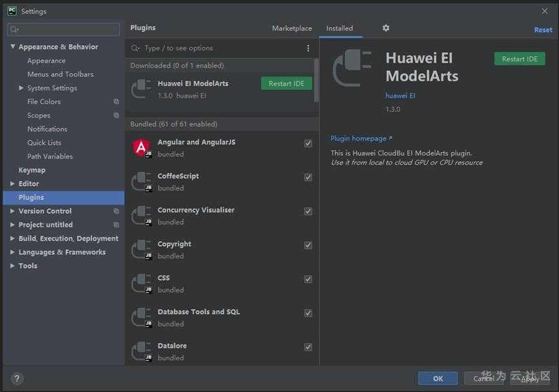The height and width of the screenshot is (392, 559).
Task: Expand the Version Control section
Action: (x=13, y=211)
